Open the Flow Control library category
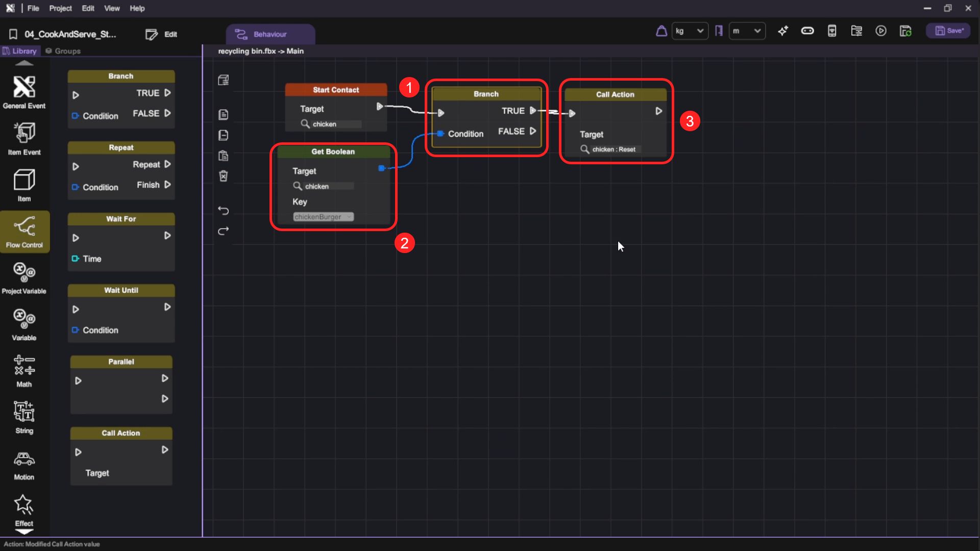Image resolution: width=980 pixels, height=551 pixels. [24, 231]
